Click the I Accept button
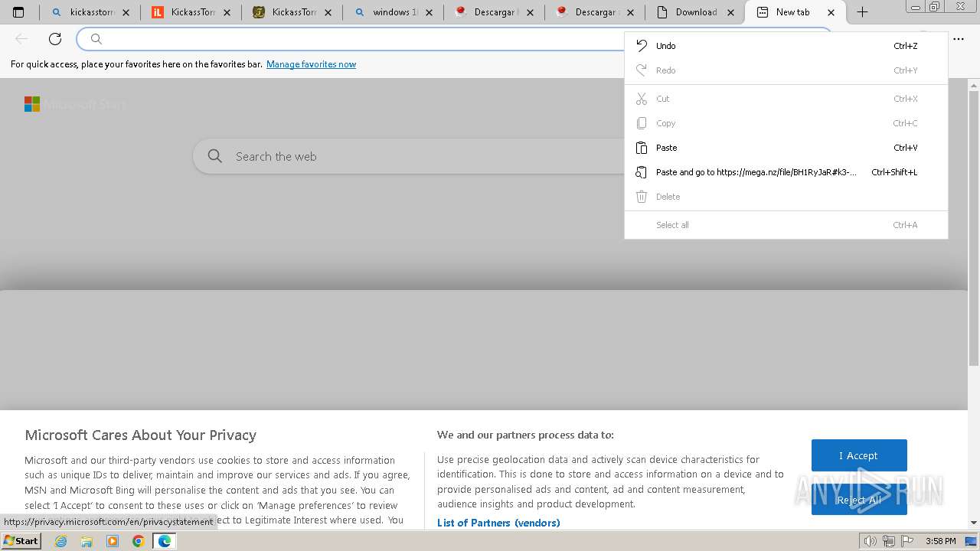 859,455
